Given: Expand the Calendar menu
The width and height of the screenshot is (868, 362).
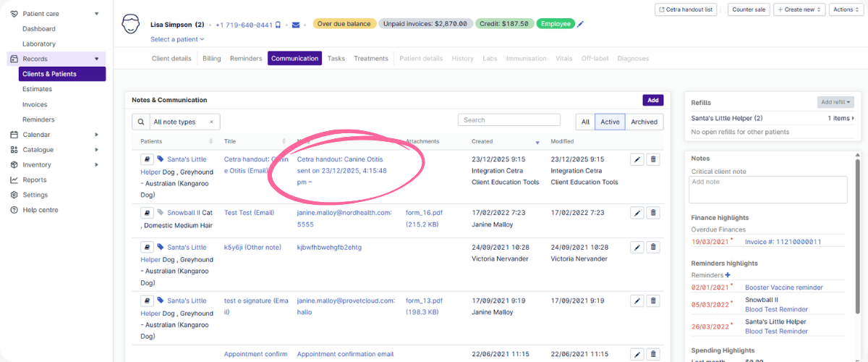Looking at the screenshot, I should click(97, 135).
